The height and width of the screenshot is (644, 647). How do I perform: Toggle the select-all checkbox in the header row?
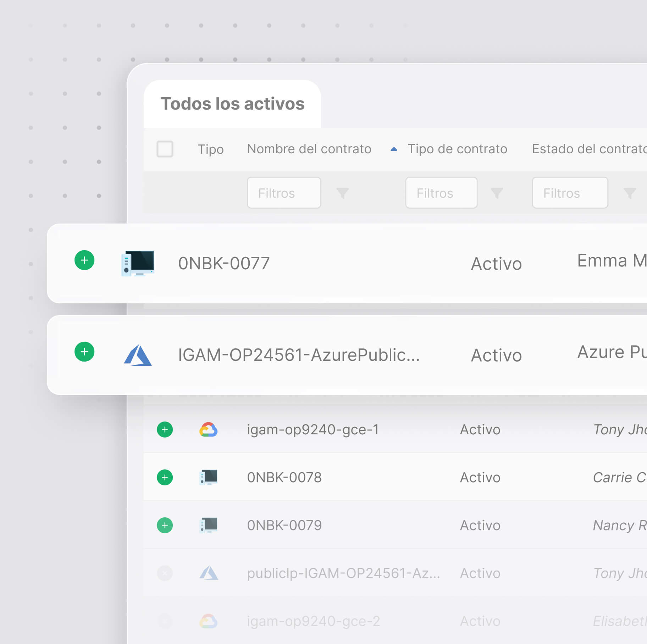[165, 149]
